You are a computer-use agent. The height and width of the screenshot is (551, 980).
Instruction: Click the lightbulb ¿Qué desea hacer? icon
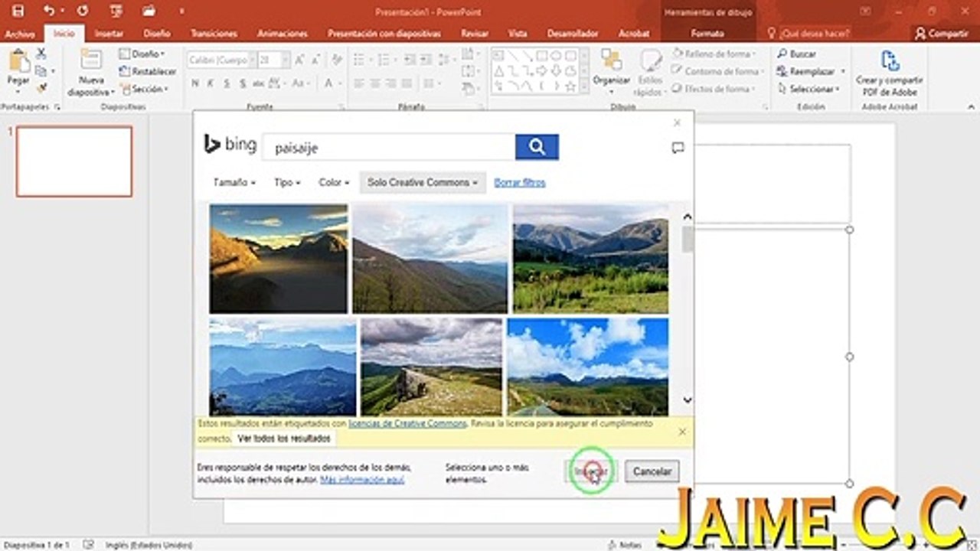[772, 34]
